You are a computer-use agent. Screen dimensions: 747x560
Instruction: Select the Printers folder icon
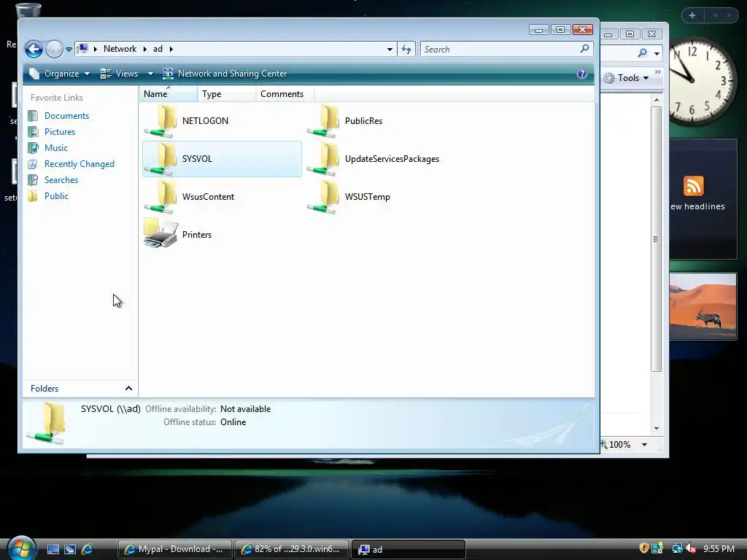click(x=161, y=233)
